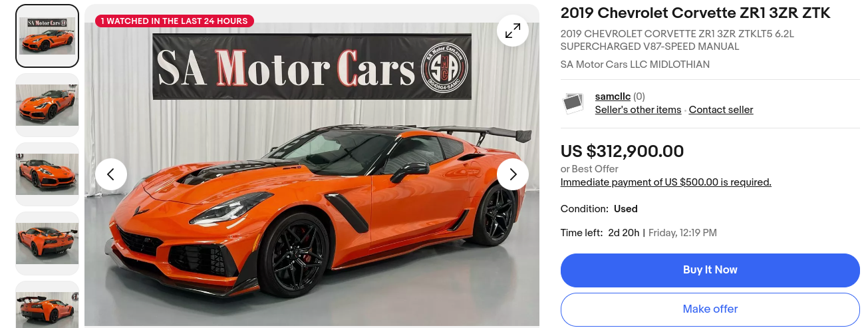The width and height of the screenshot is (868, 328).
Task: Click the seller feedback score (0)
Action: (639, 96)
